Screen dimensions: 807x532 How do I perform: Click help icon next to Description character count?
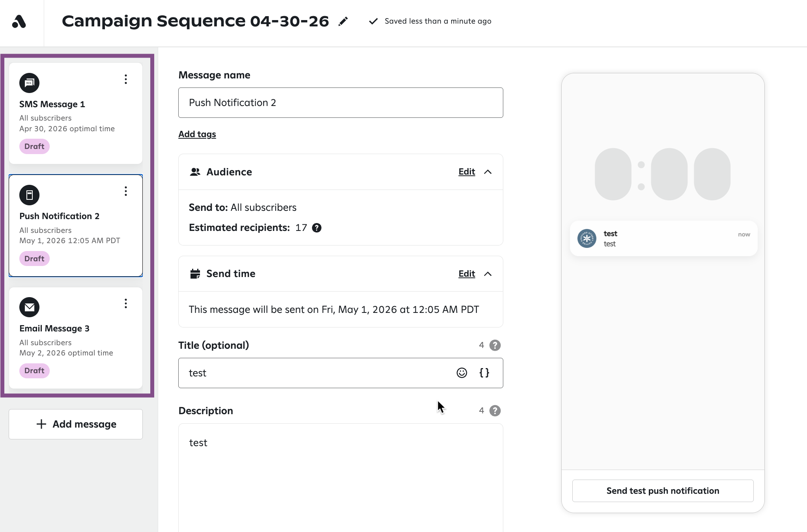[x=495, y=411]
